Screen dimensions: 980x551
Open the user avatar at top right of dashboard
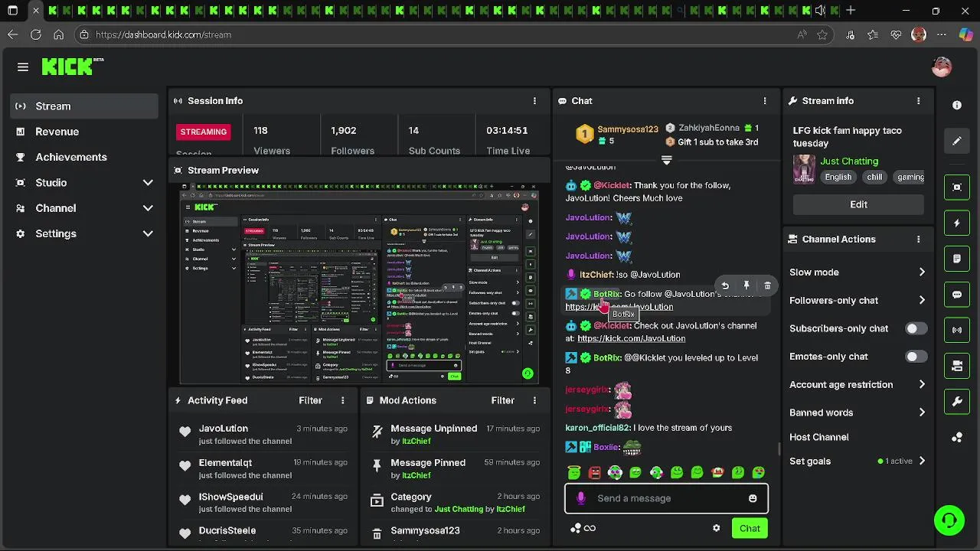[x=942, y=67]
